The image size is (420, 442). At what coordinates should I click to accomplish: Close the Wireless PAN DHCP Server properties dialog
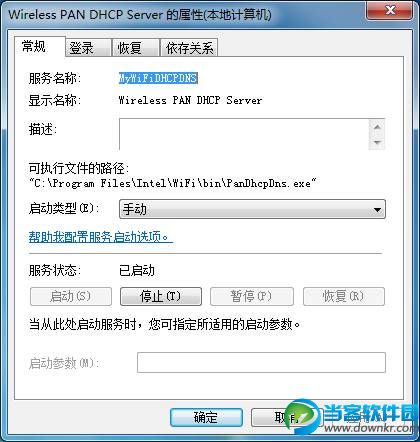pyautogui.click(x=389, y=11)
